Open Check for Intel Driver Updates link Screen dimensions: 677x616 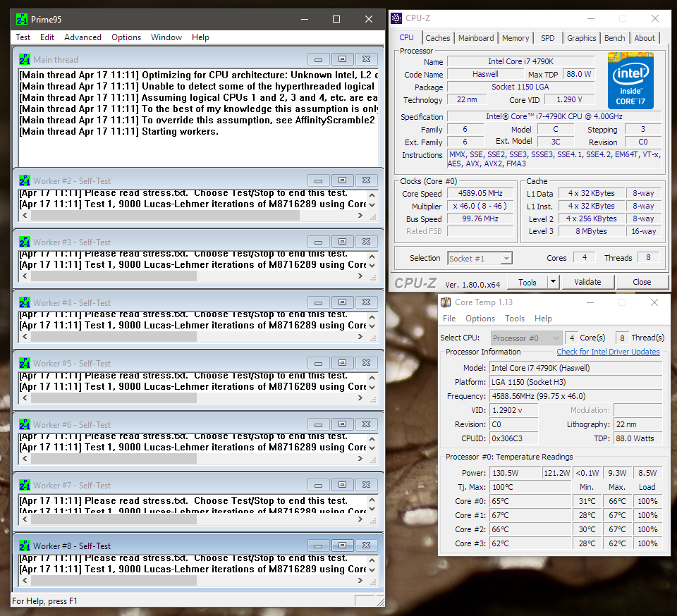(x=608, y=352)
